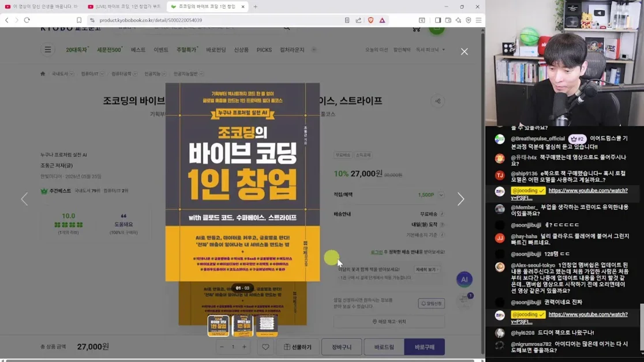The width and height of the screenshot is (644, 362).
Task: Open the 세문전500 menu item
Action: pos(110,50)
